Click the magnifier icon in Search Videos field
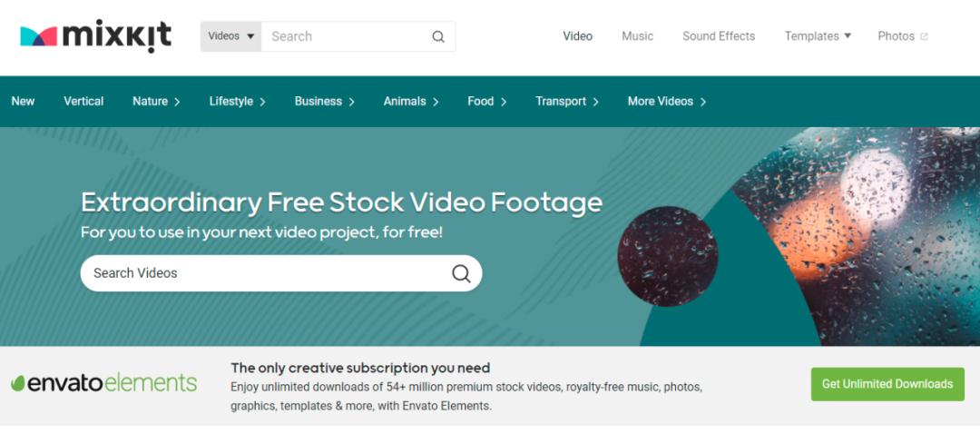Screen dimensions: 980x434 pos(461,273)
